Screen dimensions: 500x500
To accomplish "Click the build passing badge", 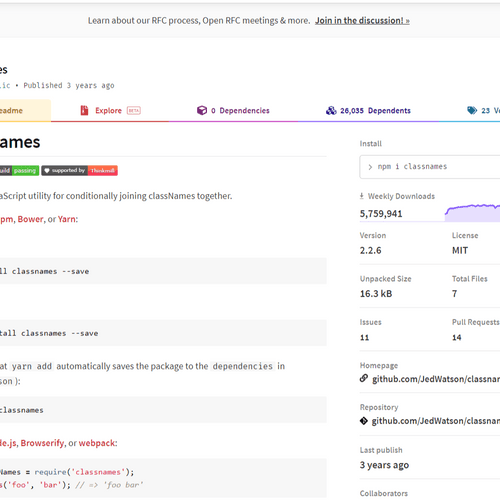I will pos(19,171).
